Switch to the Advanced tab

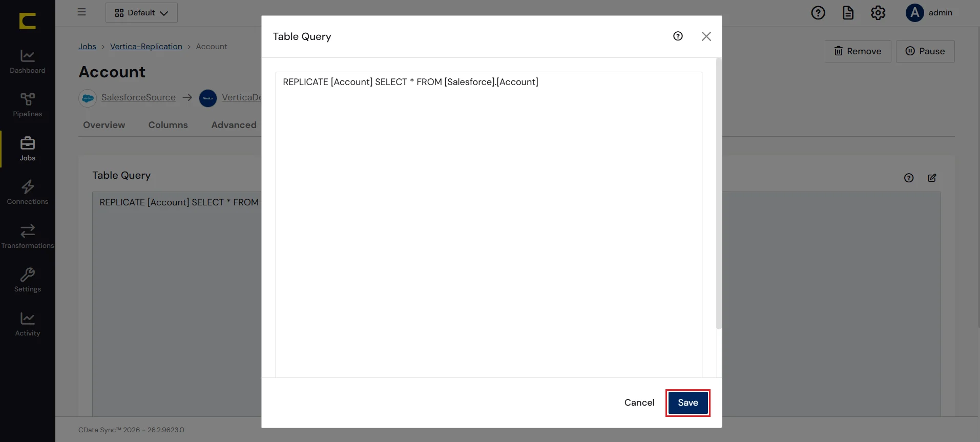point(234,125)
